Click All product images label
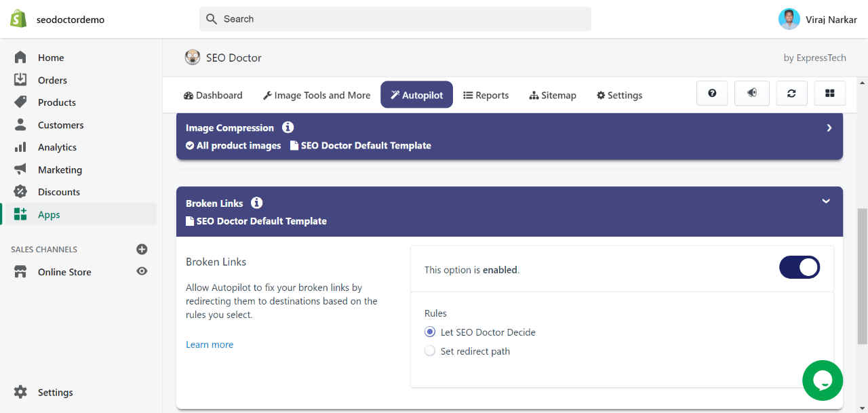 [x=239, y=145]
